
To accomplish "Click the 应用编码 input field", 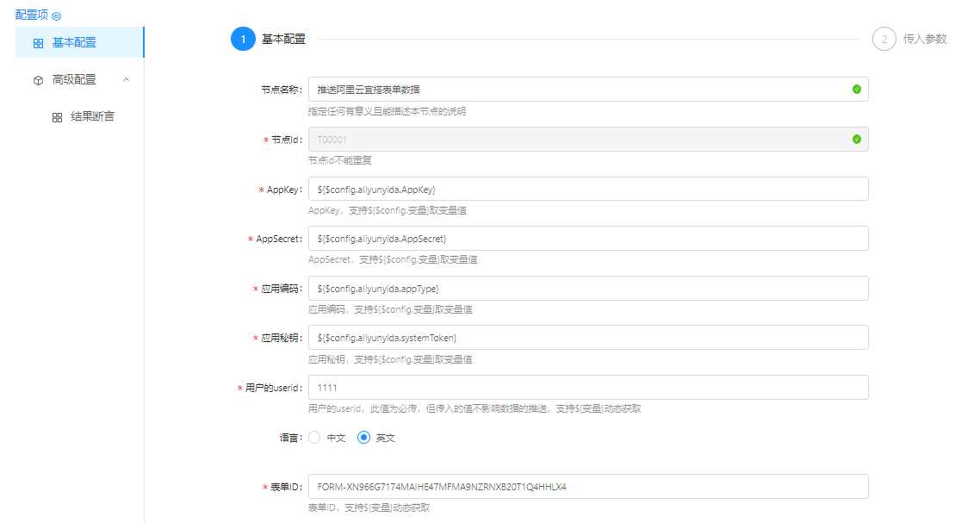I will (587, 288).
